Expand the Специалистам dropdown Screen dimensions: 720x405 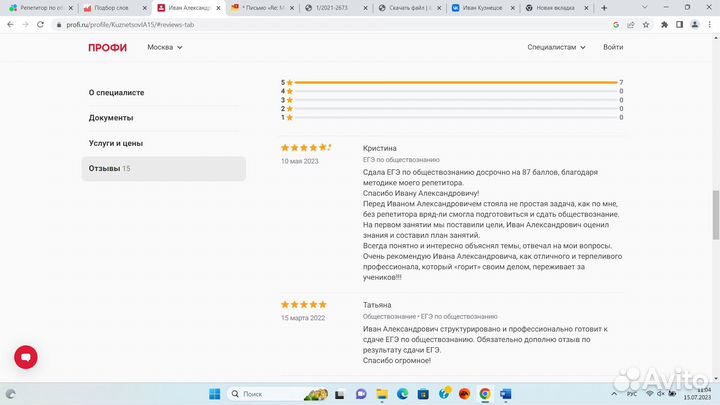pyautogui.click(x=556, y=47)
